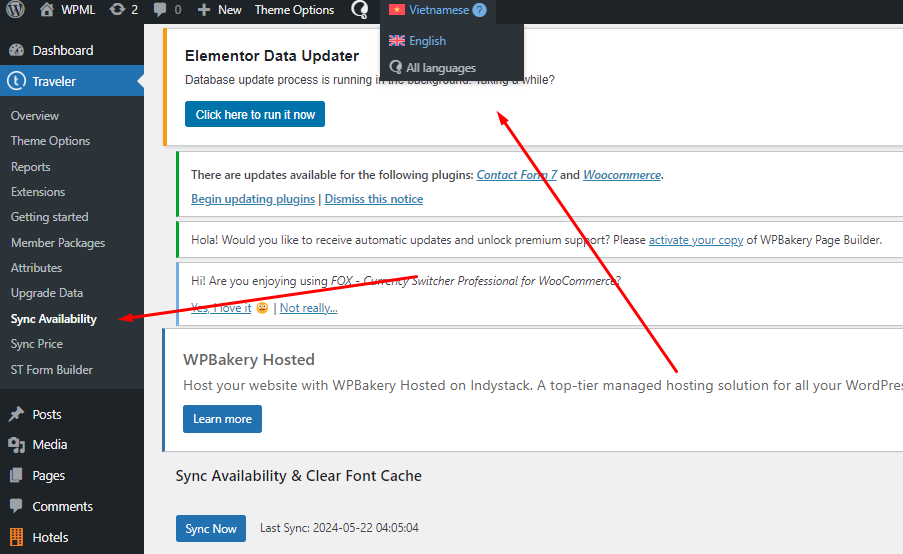Open Theme Options in admin bar
The width and height of the screenshot is (903, 554).
(x=294, y=10)
